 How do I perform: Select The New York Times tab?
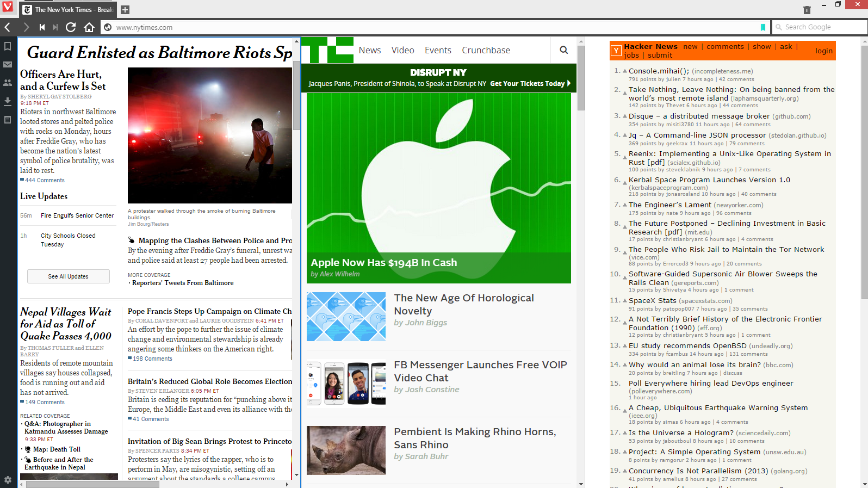tap(68, 10)
